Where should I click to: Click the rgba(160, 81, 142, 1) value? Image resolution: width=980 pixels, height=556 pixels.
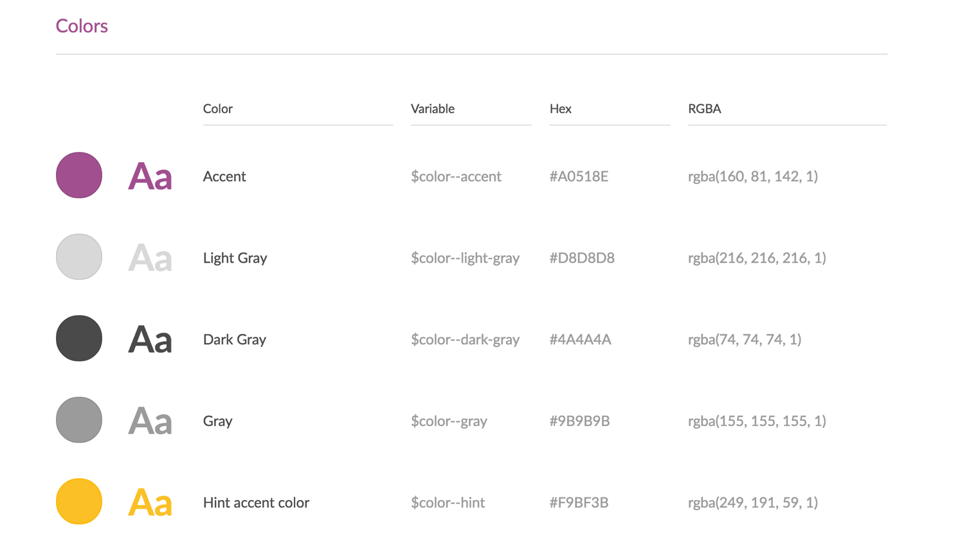pos(753,176)
